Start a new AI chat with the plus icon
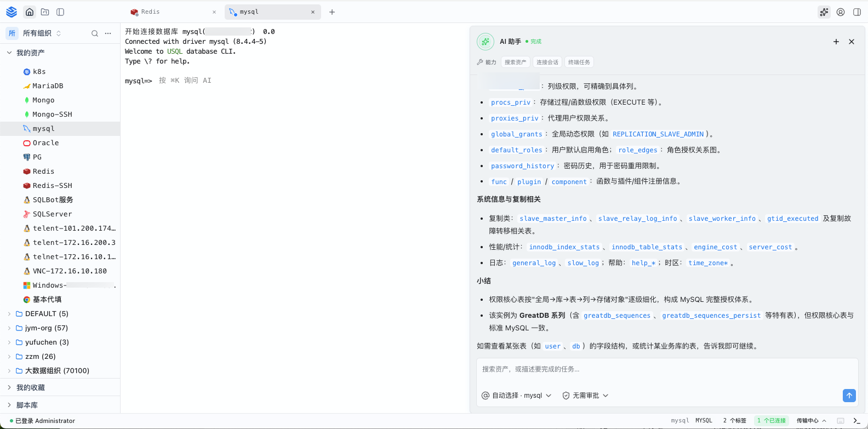Image resolution: width=868 pixels, height=429 pixels. coord(836,42)
